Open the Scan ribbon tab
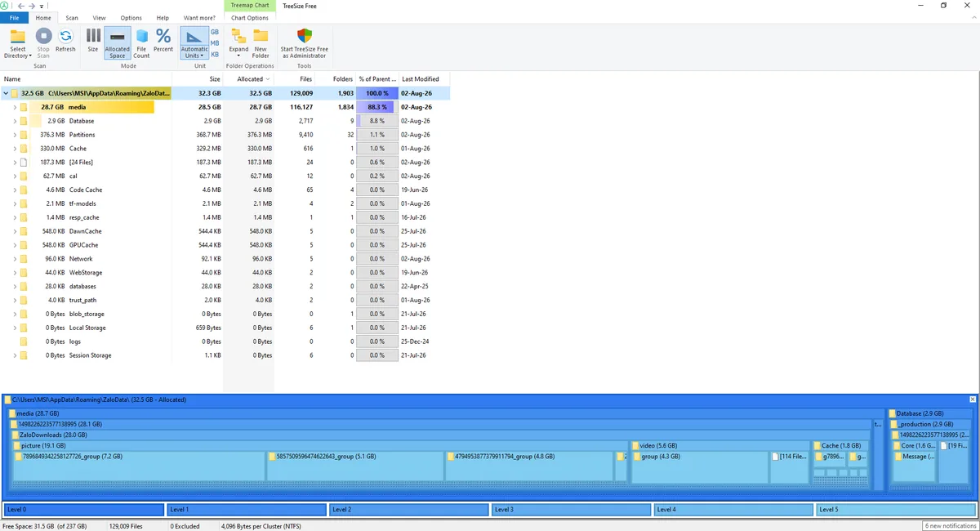 pos(72,17)
